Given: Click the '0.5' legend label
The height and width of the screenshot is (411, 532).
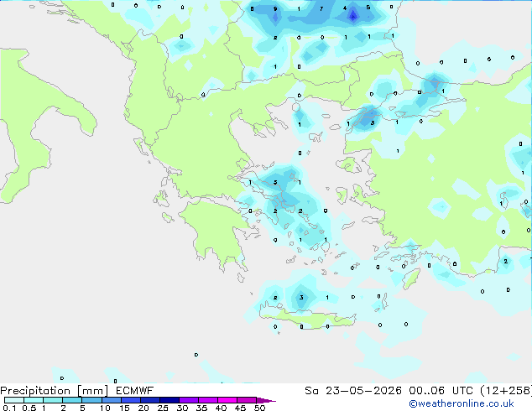Looking at the screenshot, I should point(29,408).
